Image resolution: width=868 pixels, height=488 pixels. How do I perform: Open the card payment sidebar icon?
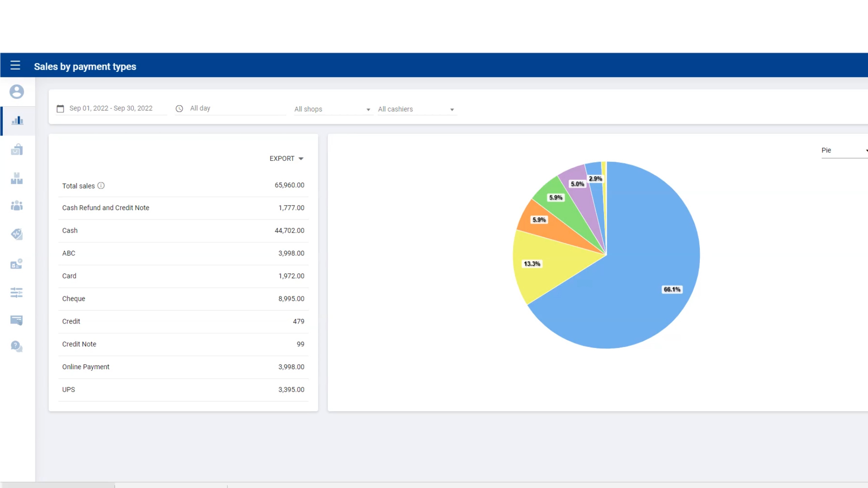click(x=17, y=320)
